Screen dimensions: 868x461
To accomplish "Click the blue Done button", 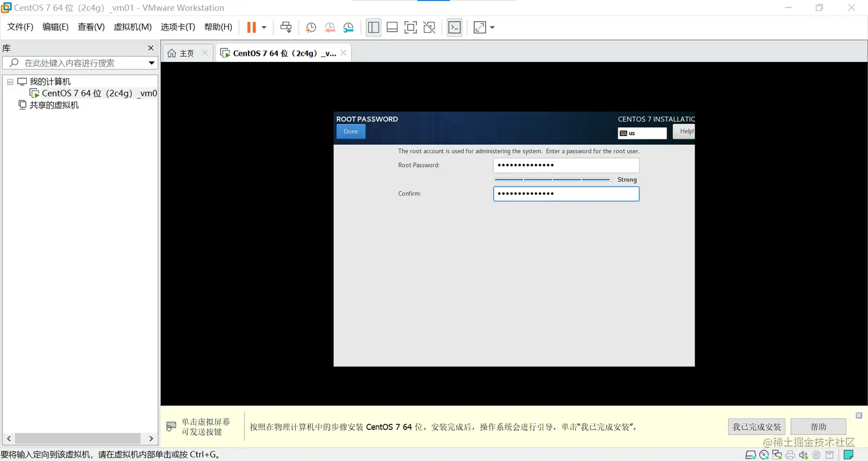I will (351, 131).
